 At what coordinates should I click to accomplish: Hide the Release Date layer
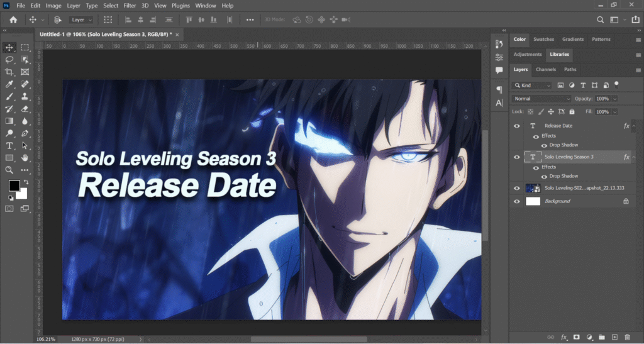tap(517, 126)
